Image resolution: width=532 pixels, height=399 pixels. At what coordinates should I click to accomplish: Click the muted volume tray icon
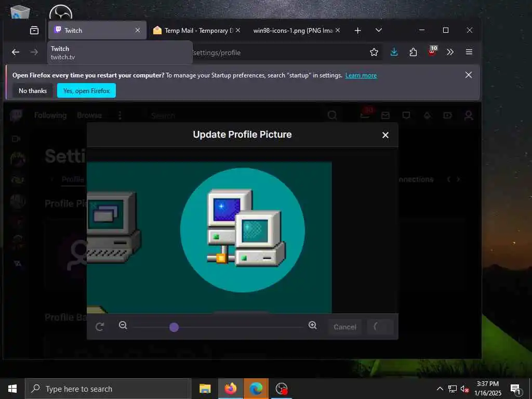click(464, 389)
